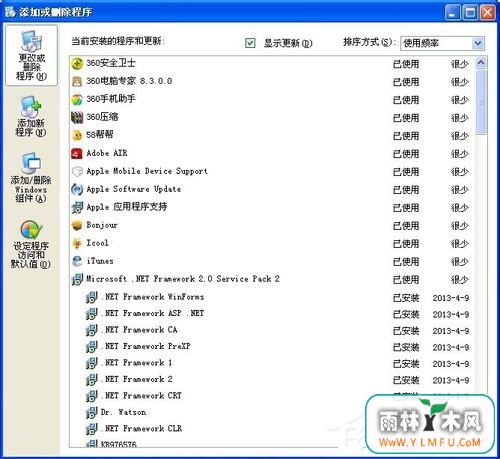Click the .NET Framework ASP .NET update icon
The image size is (500, 459).
[x=92, y=313]
